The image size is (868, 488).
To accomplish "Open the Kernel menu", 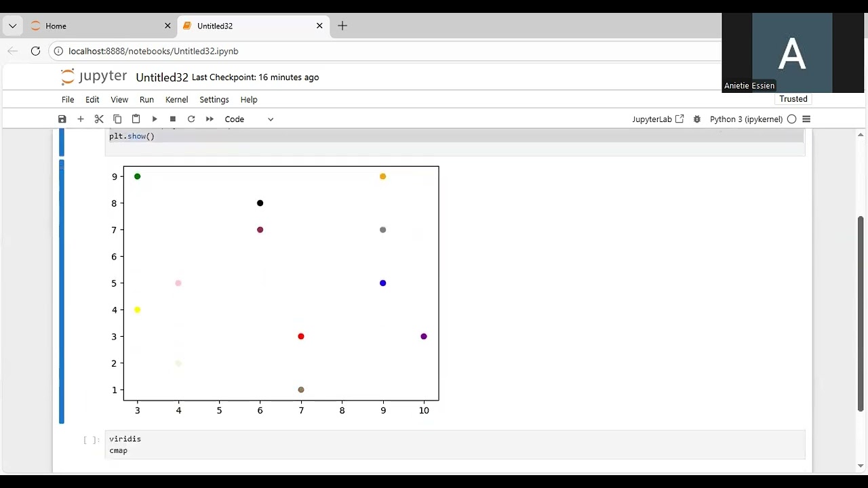I will [x=177, y=100].
